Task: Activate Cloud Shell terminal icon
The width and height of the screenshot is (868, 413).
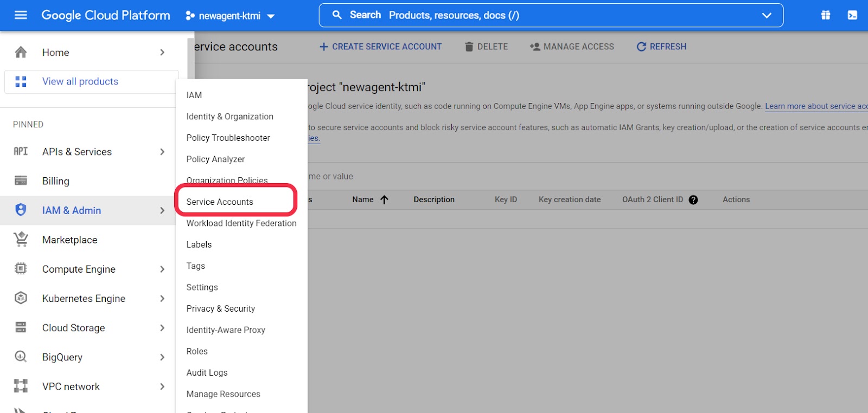Action: coord(852,15)
